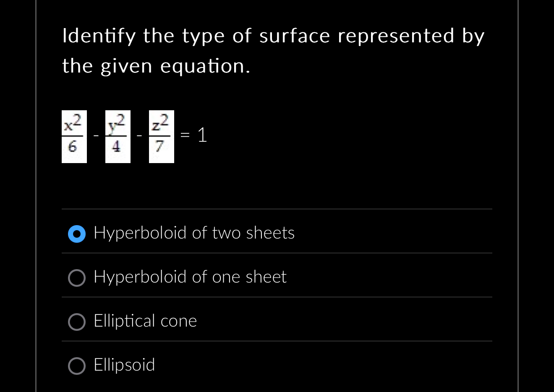Viewport: 554px width, 392px height.
Task: Click the x²/6 fraction image
Action: pyautogui.click(x=74, y=136)
